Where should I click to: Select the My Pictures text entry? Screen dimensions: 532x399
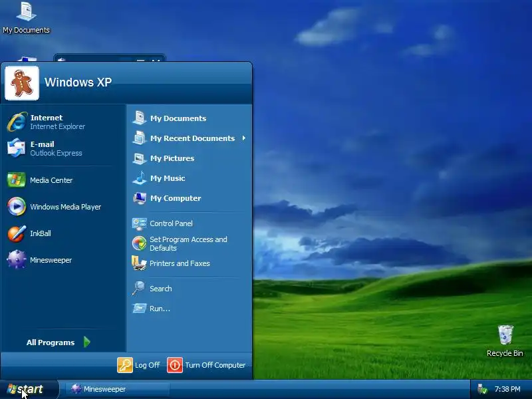pyautogui.click(x=172, y=158)
